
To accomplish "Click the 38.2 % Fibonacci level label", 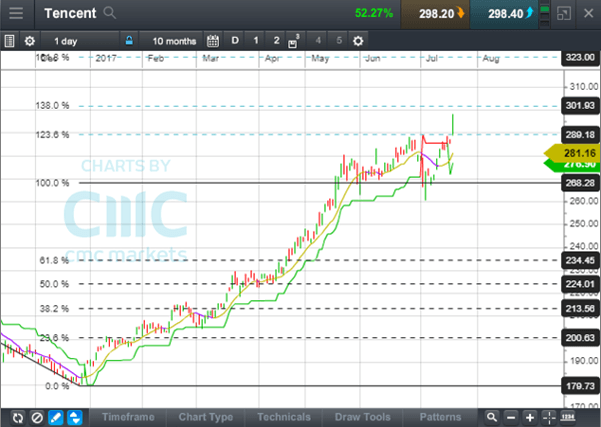I will click(x=54, y=309).
